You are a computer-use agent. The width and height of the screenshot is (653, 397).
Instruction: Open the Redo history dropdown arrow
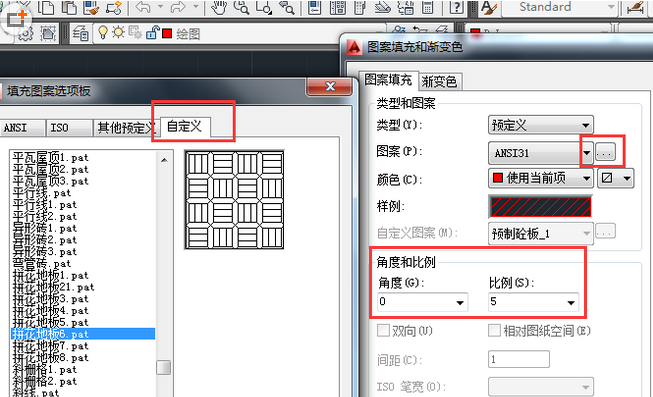pyautogui.click(x=195, y=7)
